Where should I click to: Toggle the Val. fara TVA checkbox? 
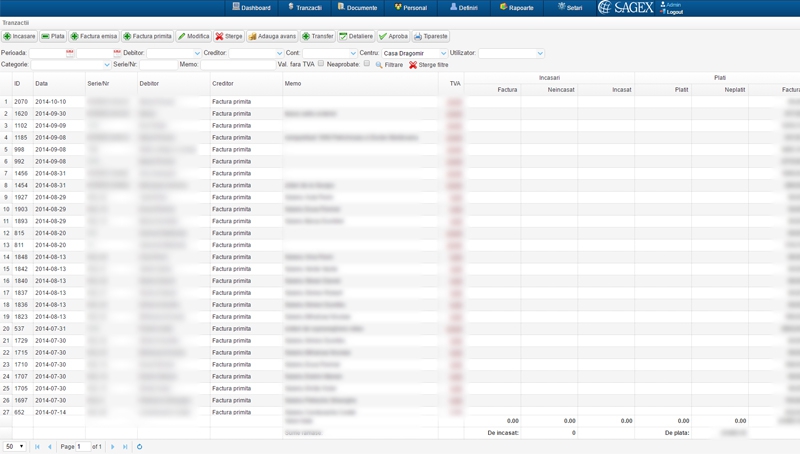coord(321,64)
